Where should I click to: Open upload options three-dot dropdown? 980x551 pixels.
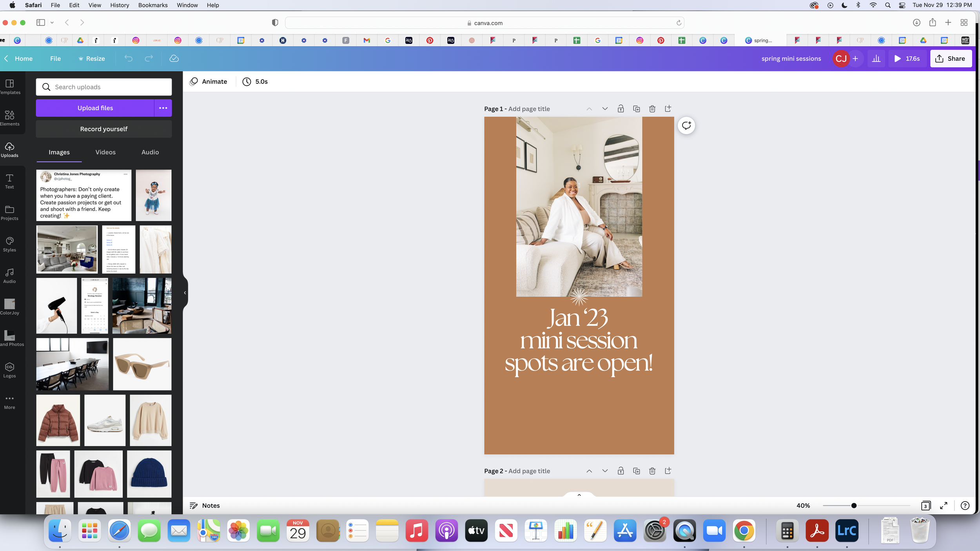coord(163,108)
